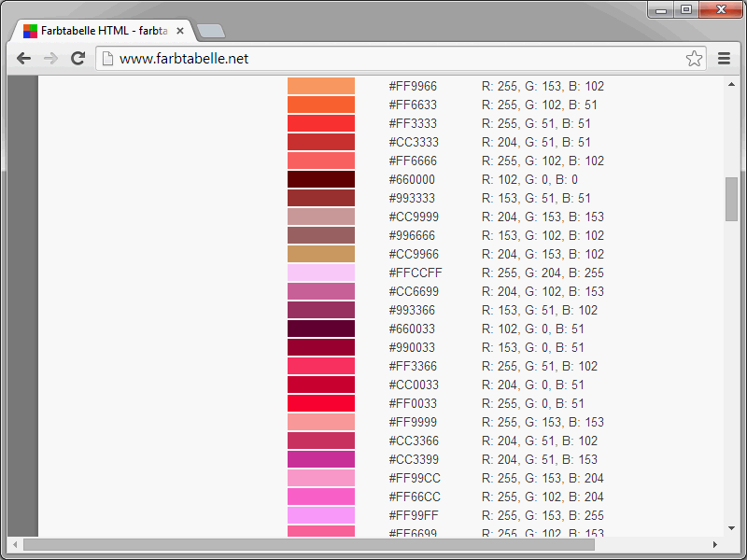
Task: Pick the #FF3366 swatch
Action: pyautogui.click(x=321, y=366)
